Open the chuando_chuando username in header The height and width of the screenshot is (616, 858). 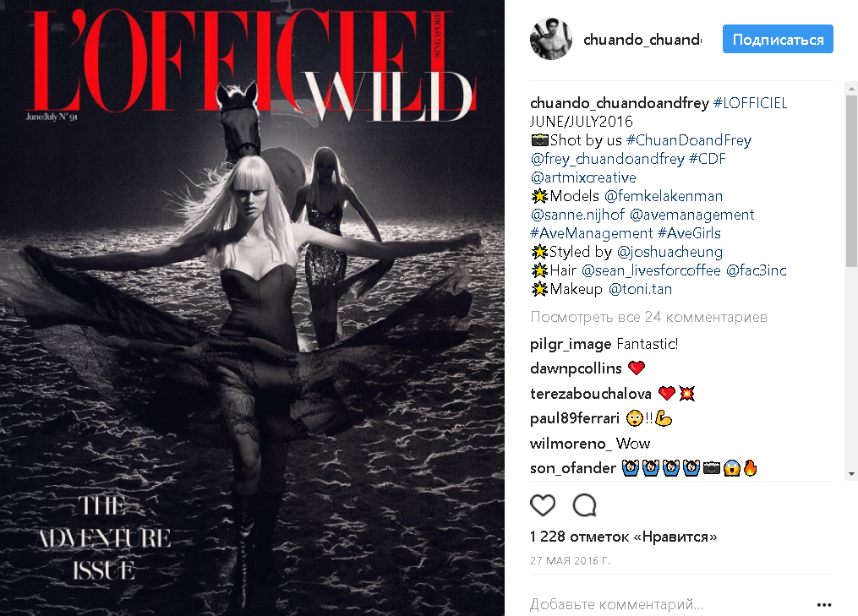click(x=642, y=40)
